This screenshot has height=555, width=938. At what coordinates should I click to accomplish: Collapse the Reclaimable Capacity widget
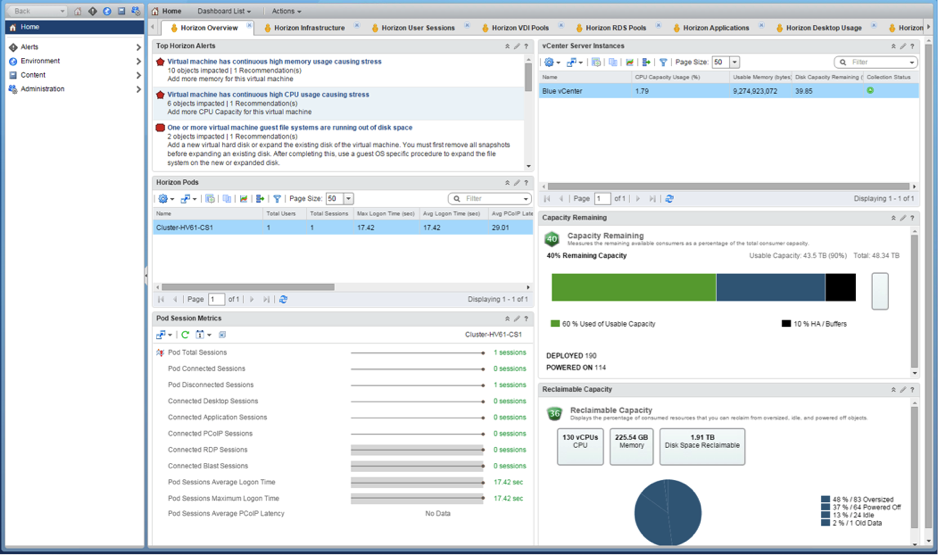pos(893,390)
